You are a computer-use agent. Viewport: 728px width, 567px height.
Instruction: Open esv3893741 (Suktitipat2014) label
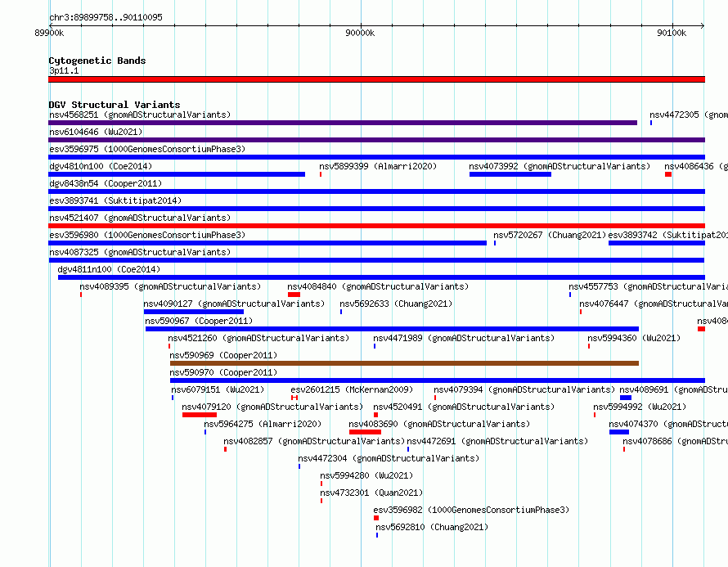115,200
